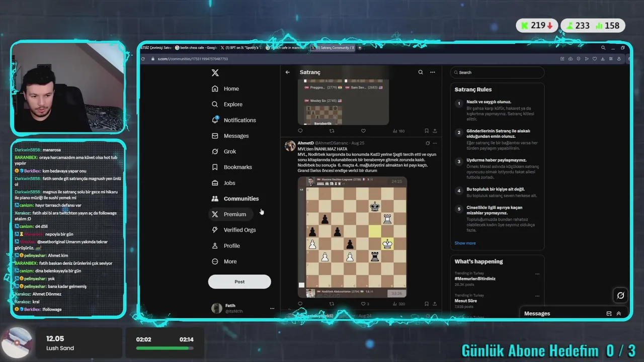Image resolution: width=644 pixels, height=362 pixels.
Task: Click the browser address bar URL
Action: pos(193,59)
